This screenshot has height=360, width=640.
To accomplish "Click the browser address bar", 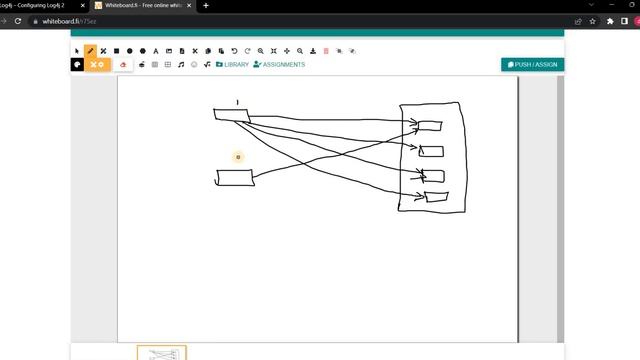I will pyautogui.click(x=302, y=21).
